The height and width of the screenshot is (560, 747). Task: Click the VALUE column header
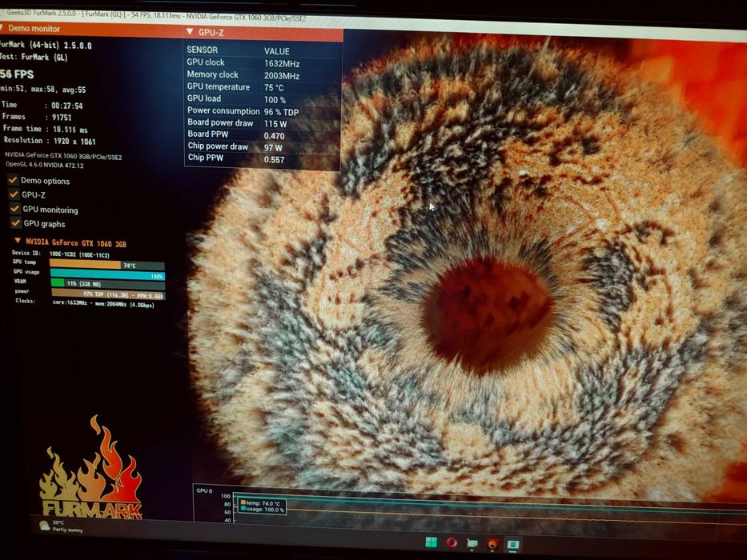coord(277,51)
